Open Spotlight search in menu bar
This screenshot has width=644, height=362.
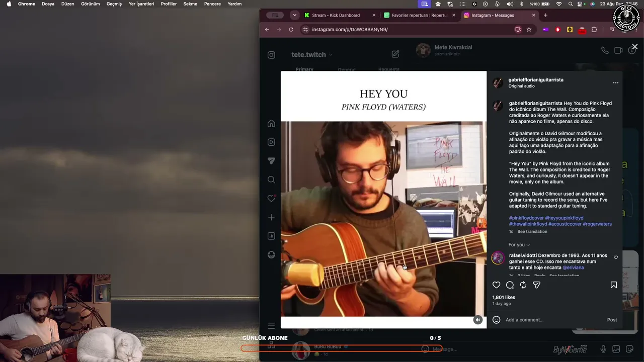[x=570, y=4]
